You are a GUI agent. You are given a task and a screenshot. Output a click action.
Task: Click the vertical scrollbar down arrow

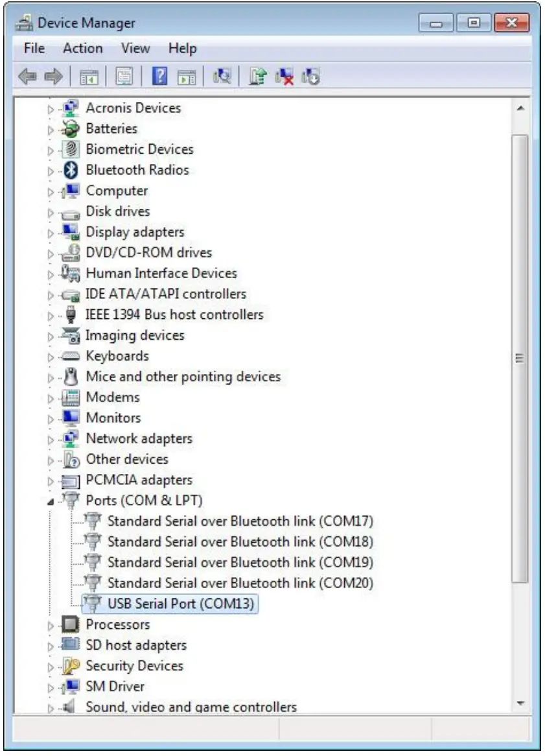[520, 703]
